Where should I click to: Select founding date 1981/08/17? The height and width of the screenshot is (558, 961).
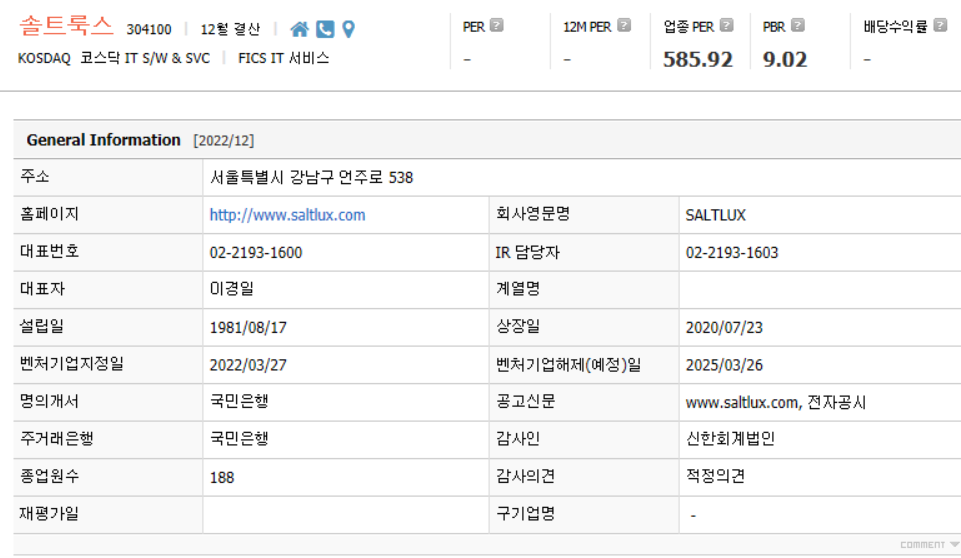click(248, 327)
